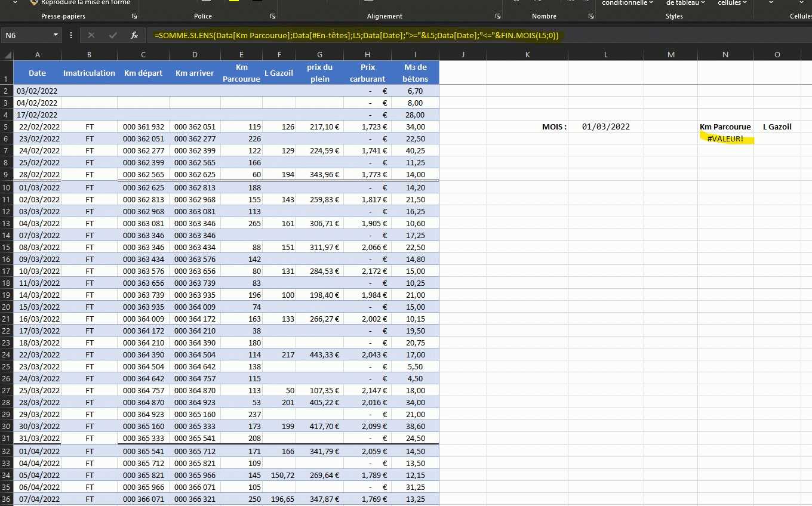The image size is (812, 506).
Task: Click the formula bar options dots
Action: [x=72, y=35]
